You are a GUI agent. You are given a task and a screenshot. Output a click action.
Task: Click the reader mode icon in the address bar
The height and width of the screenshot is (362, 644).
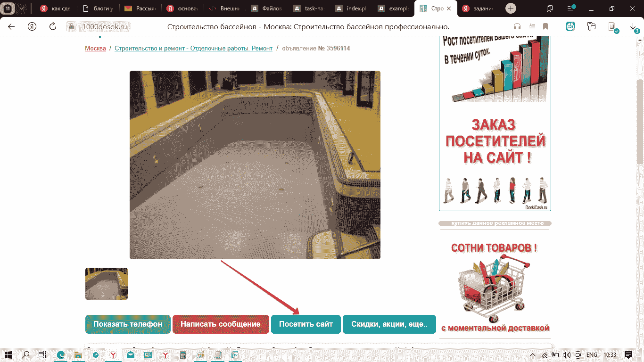click(x=532, y=26)
